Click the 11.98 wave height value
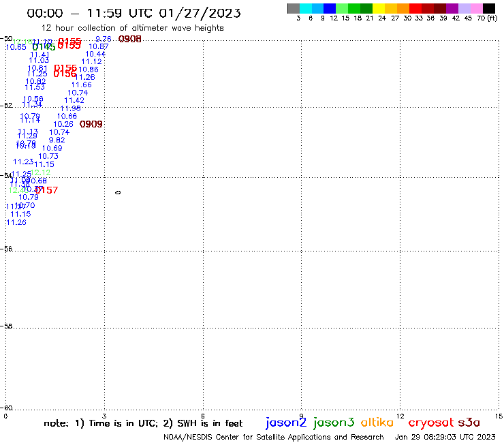This screenshot has width=504, height=443. 70,108
